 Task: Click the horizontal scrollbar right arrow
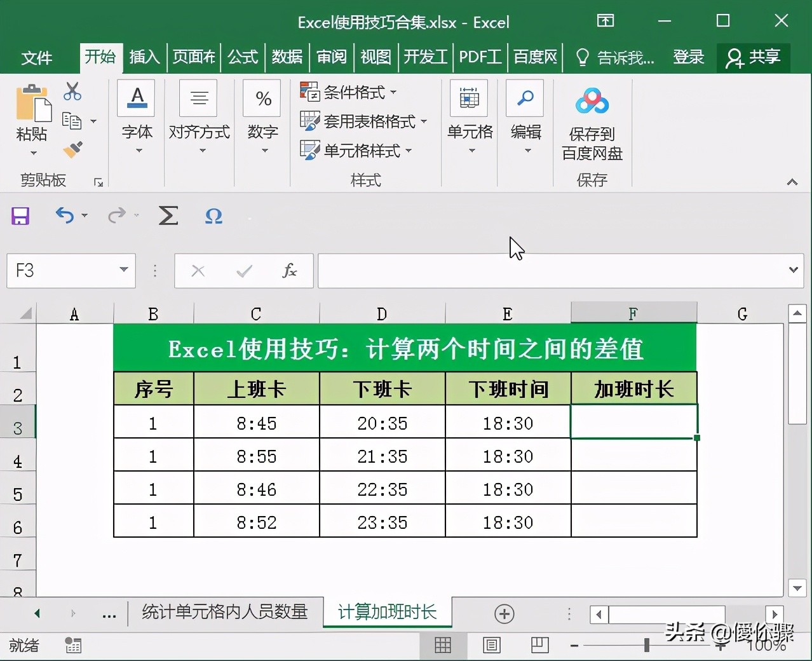(x=775, y=615)
